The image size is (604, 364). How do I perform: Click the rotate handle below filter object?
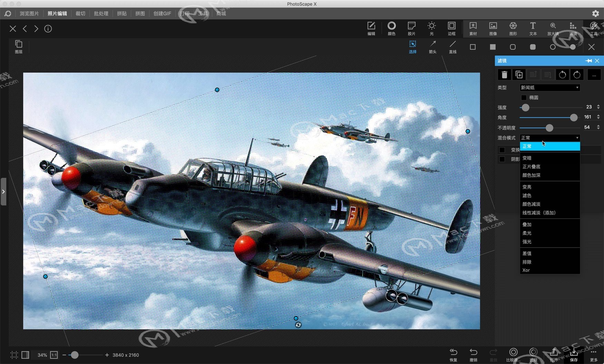tap(298, 325)
